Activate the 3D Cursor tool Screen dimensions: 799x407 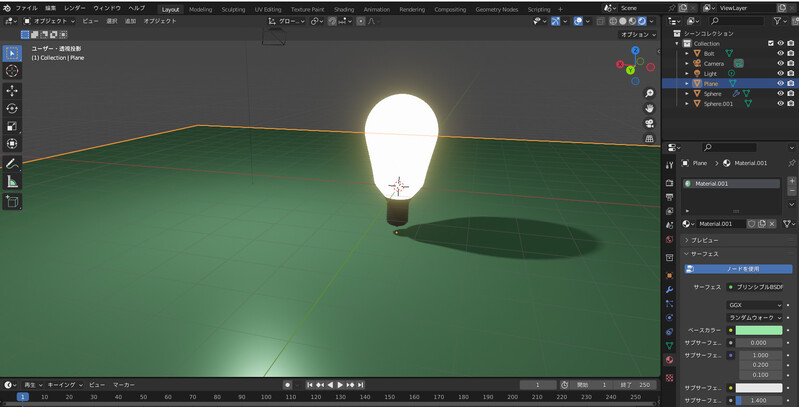pyautogui.click(x=12, y=71)
